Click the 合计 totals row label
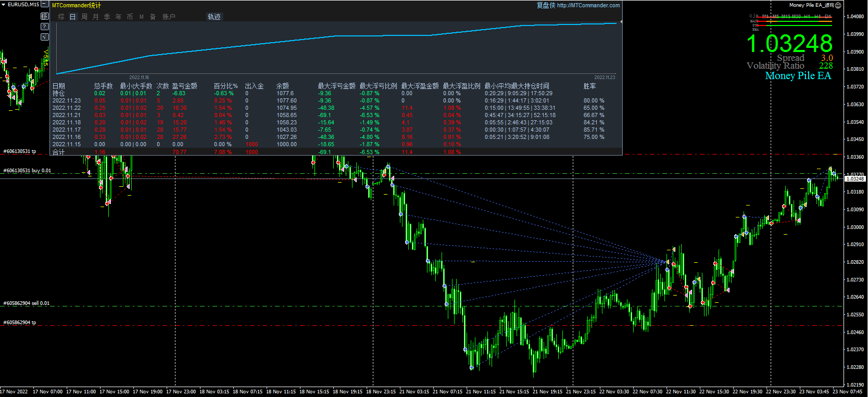The height and width of the screenshot is (397, 868). (59, 152)
